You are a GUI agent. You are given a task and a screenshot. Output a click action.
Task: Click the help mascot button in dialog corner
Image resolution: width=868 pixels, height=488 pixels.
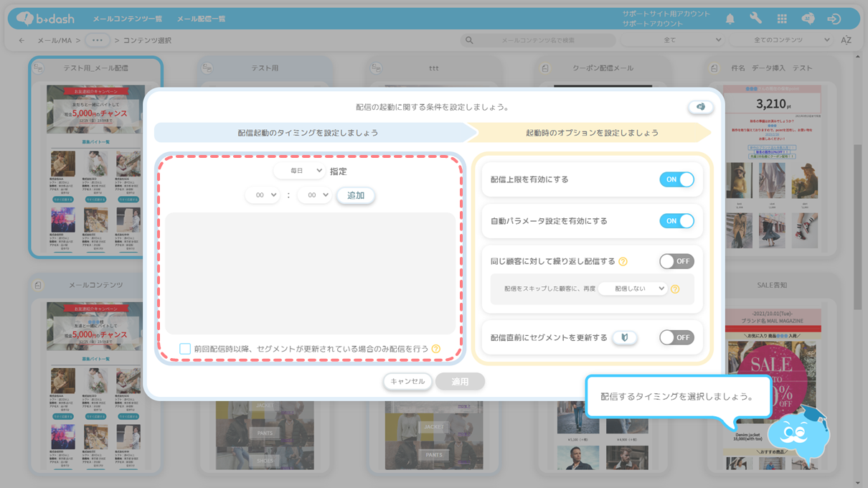701,107
